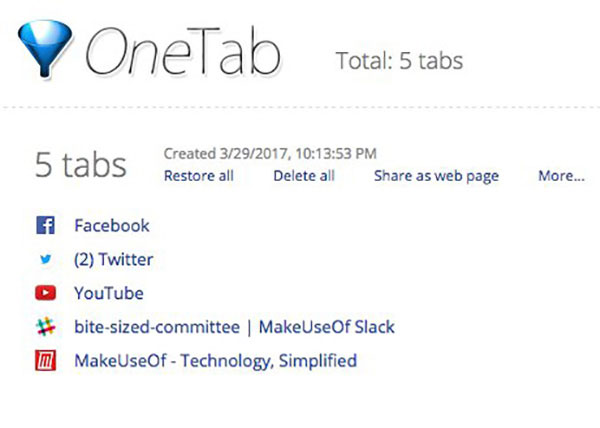
Task: Share as web page
Action: 436,176
